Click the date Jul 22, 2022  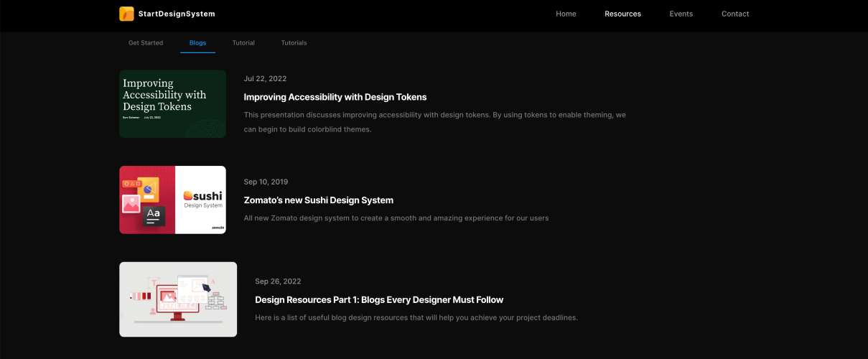265,79
